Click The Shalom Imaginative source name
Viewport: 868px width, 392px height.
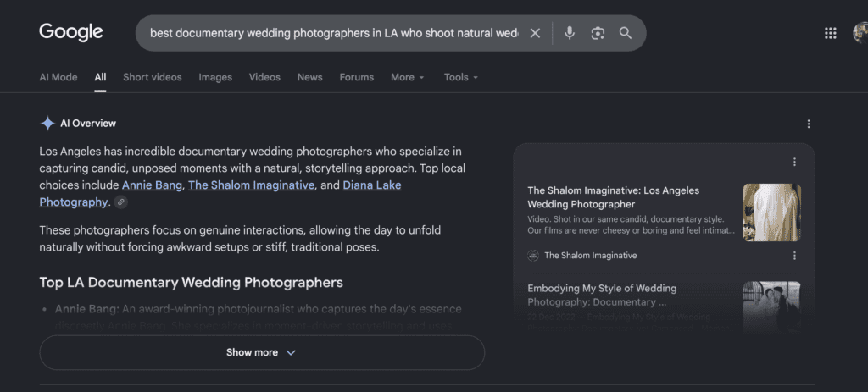pos(591,256)
